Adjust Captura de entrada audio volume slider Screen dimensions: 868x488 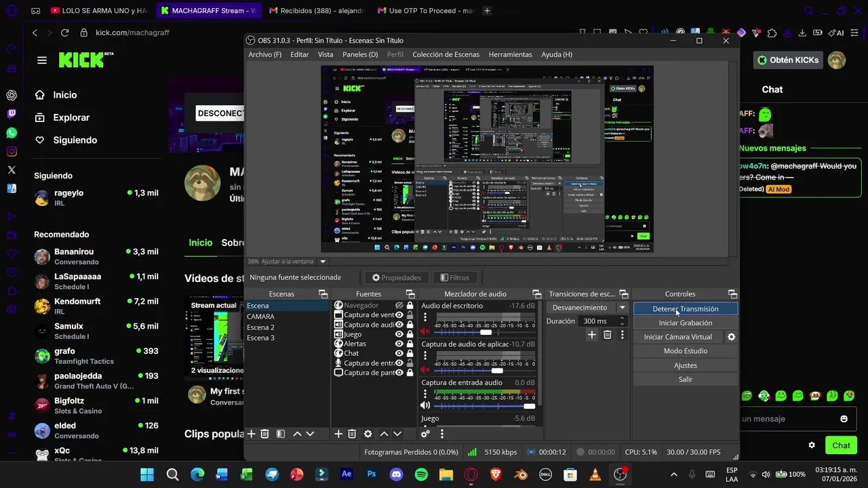pos(484,407)
